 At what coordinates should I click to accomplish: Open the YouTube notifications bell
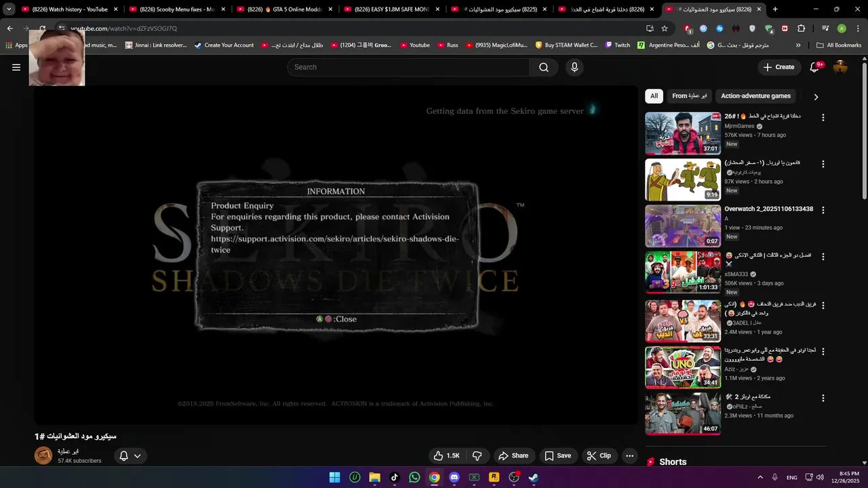(816, 67)
